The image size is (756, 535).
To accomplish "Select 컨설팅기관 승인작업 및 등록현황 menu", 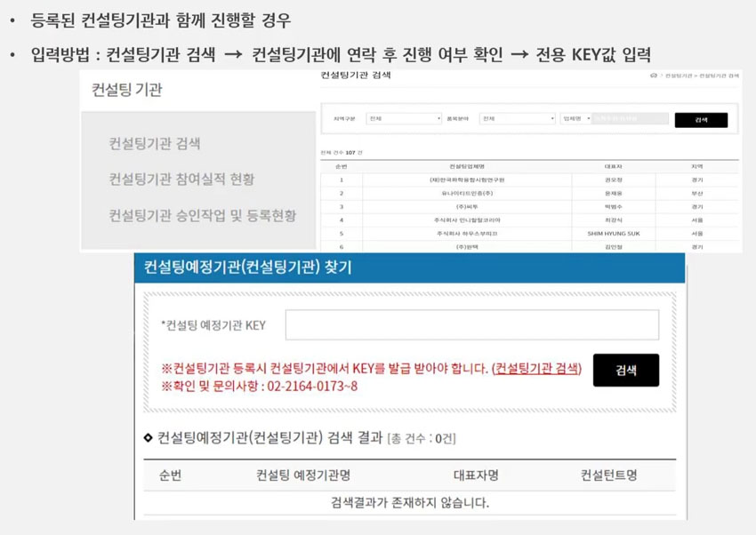I will coord(203,215).
